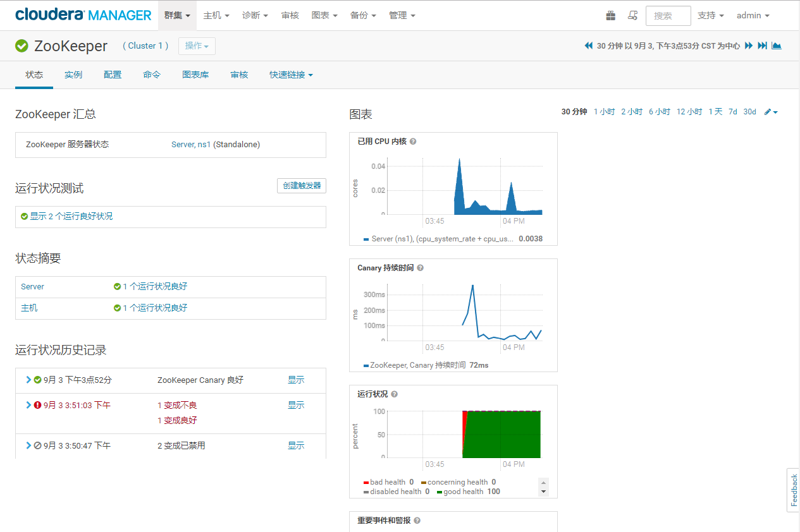Viewport: 800px width, 532px height.
Task: Expand the 9月 3 下午3点52分 history entry
Action: pos(28,380)
